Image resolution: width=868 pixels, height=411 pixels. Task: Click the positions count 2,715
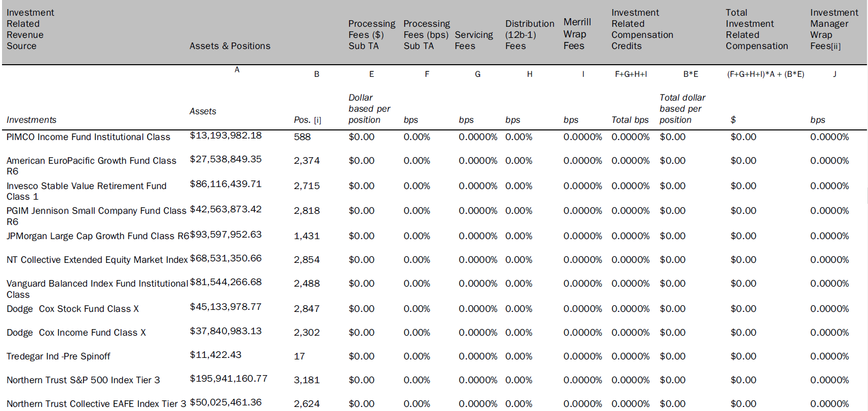tap(307, 186)
